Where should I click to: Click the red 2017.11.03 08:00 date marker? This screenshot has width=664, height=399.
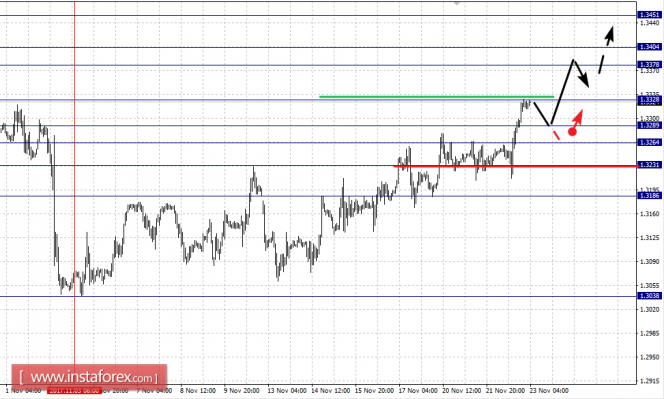[74, 391]
